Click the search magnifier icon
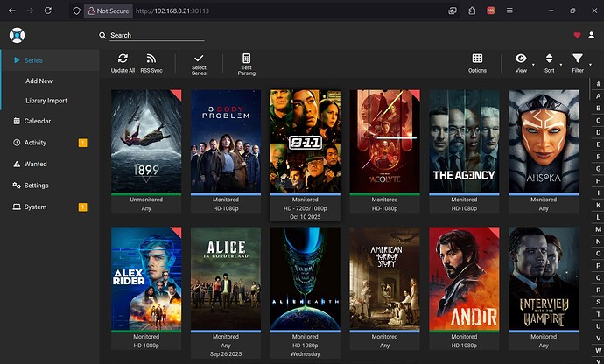 point(102,35)
